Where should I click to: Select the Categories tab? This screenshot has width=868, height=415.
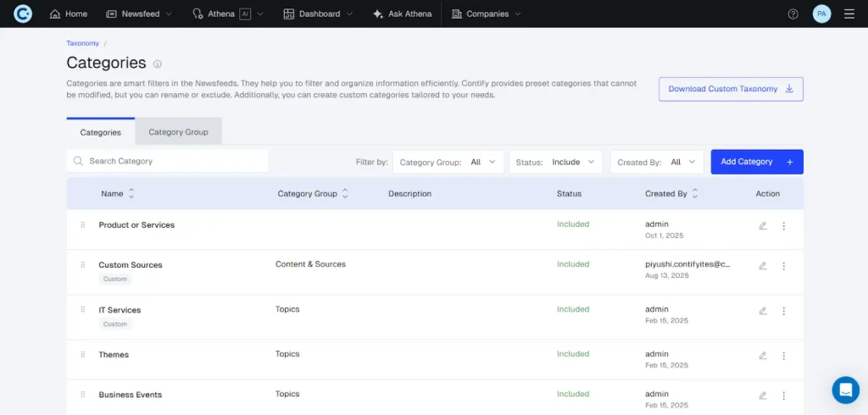(x=100, y=131)
